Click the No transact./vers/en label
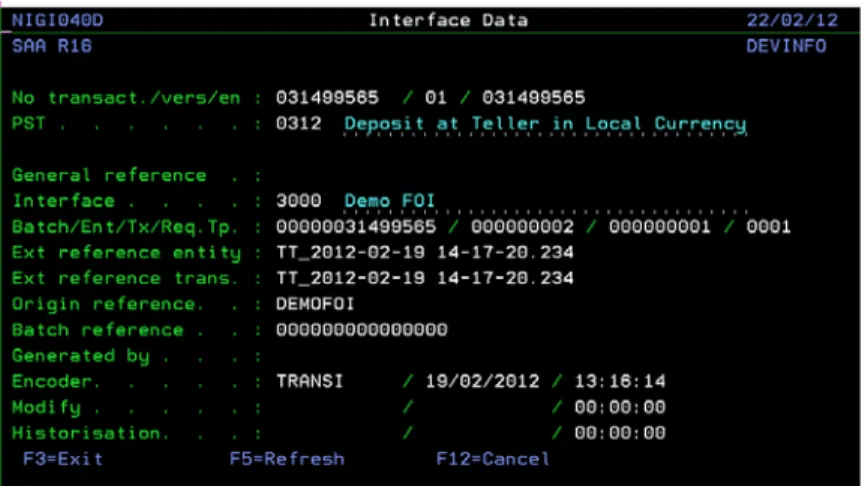 click(x=126, y=98)
